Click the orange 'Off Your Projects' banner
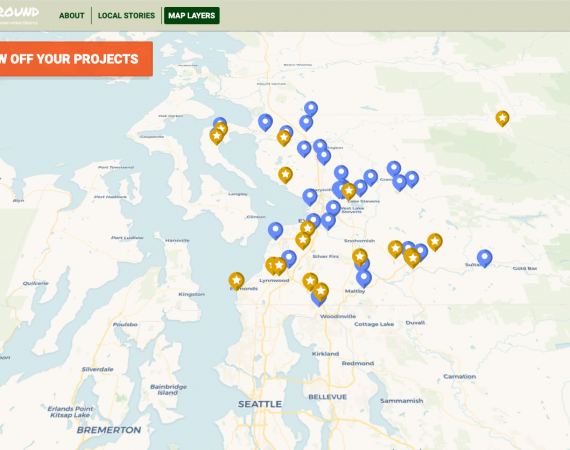 (74, 59)
